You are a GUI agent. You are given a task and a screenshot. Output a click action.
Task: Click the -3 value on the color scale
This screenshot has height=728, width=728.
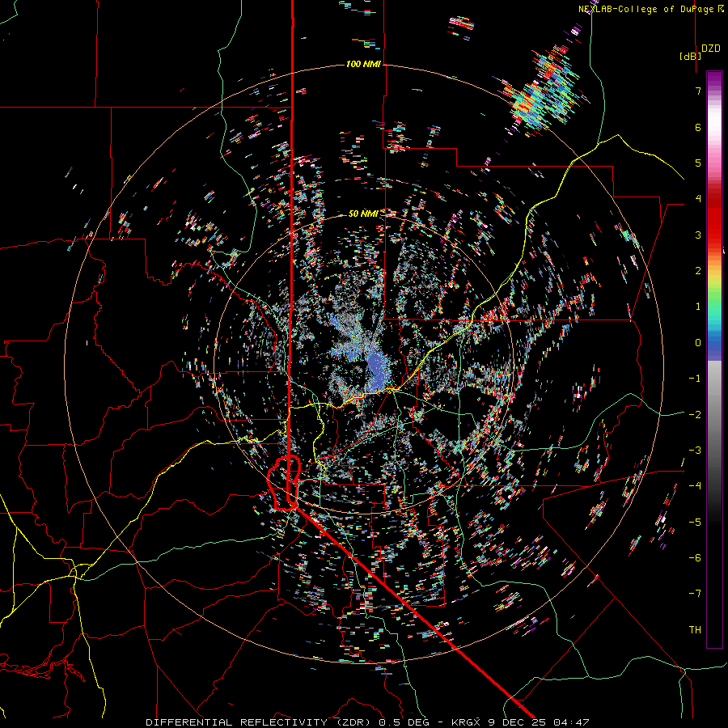(x=695, y=451)
